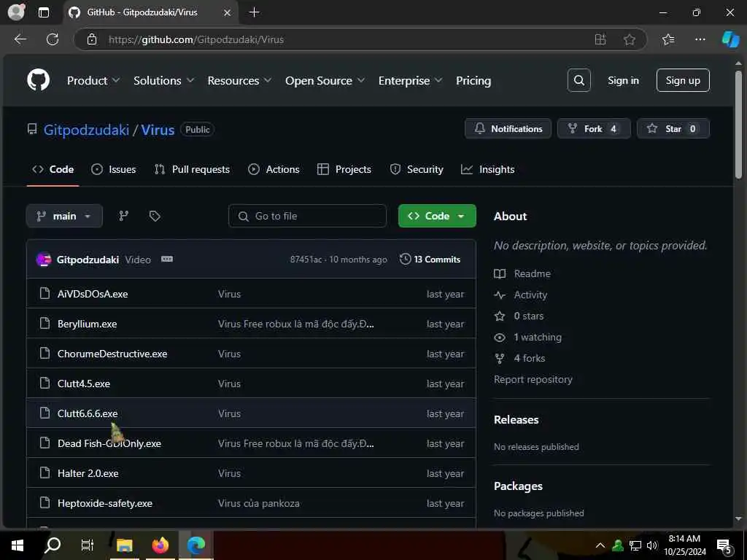Switch to the Projects tab

[344, 169]
